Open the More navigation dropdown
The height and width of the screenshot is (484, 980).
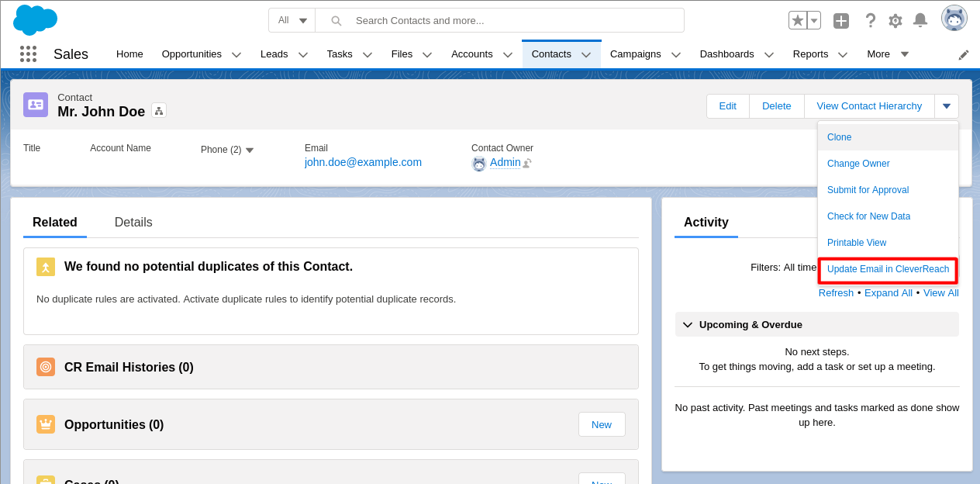click(888, 54)
